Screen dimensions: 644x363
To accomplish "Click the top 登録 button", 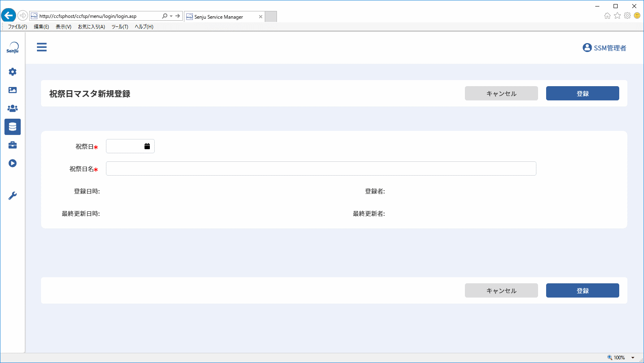I will click(583, 93).
